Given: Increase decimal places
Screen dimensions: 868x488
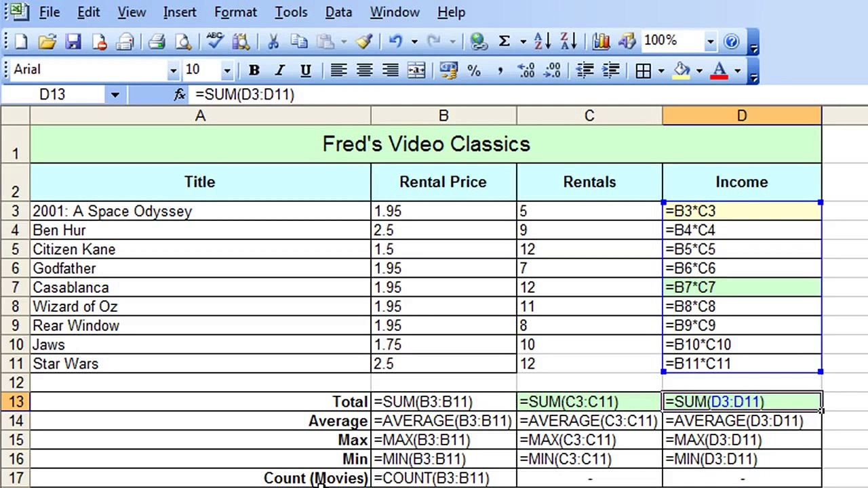Looking at the screenshot, I should click(526, 70).
